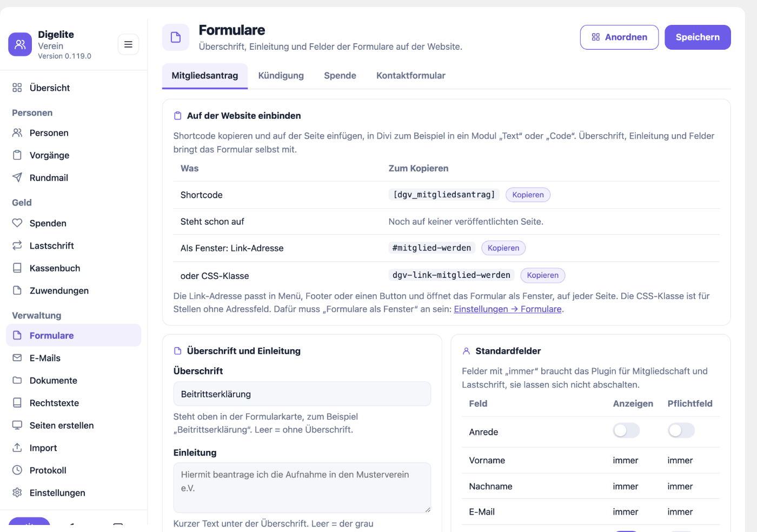Copy the dgv_mitgliedsantrag shortcode
Screen dimensions: 757x532
pyautogui.click(x=528, y=195)
